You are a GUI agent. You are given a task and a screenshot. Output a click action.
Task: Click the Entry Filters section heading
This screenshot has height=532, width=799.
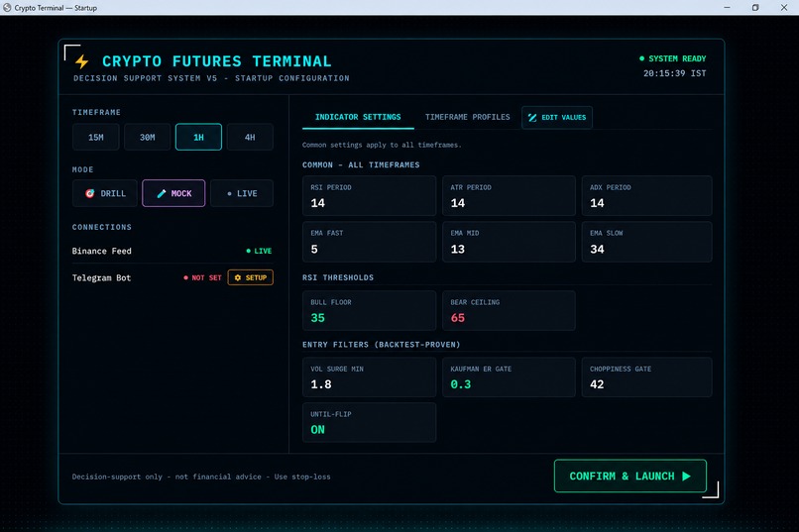(x=381, y=345)
